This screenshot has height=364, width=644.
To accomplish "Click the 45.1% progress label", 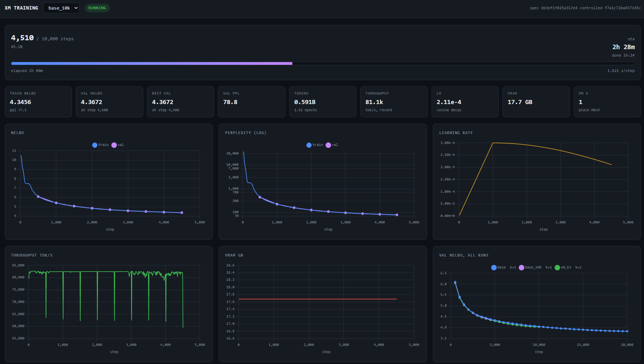I will [17, 47].
